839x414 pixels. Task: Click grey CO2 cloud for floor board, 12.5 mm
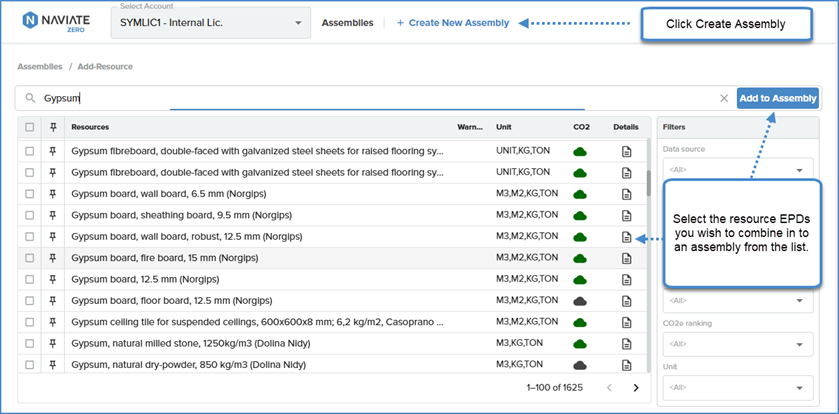580,302
